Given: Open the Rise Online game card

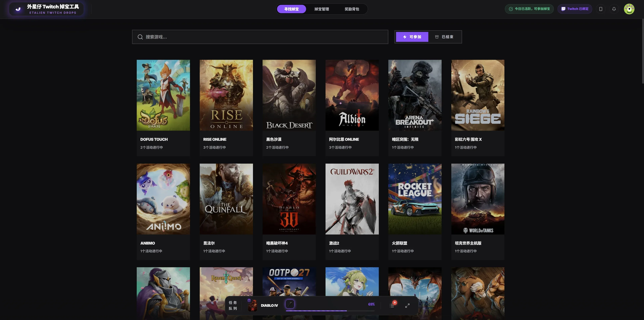Looking at the screenshot, I should coord(226,108).
